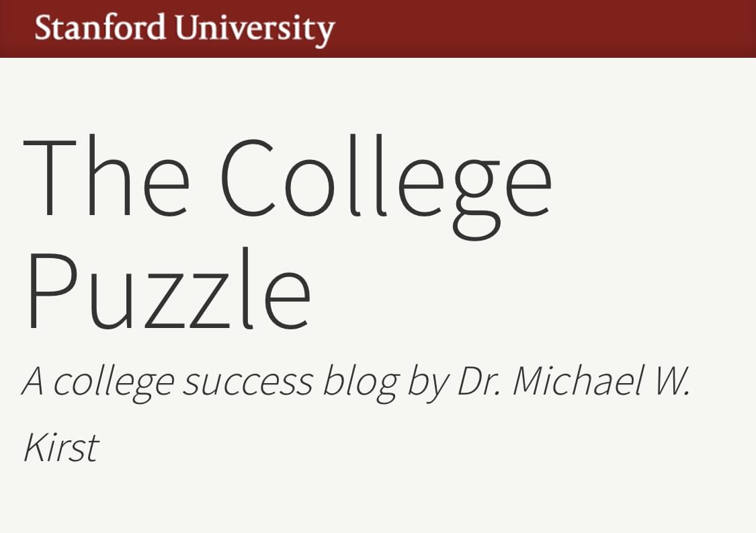Click the name "Kirst" in the tagline
The width and height of the screenshot is (756, 533).
tap(62, 448)
